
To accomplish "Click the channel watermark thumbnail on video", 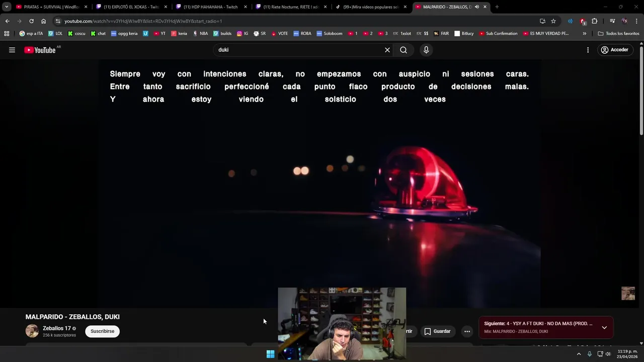I will [x=628, y=293].
